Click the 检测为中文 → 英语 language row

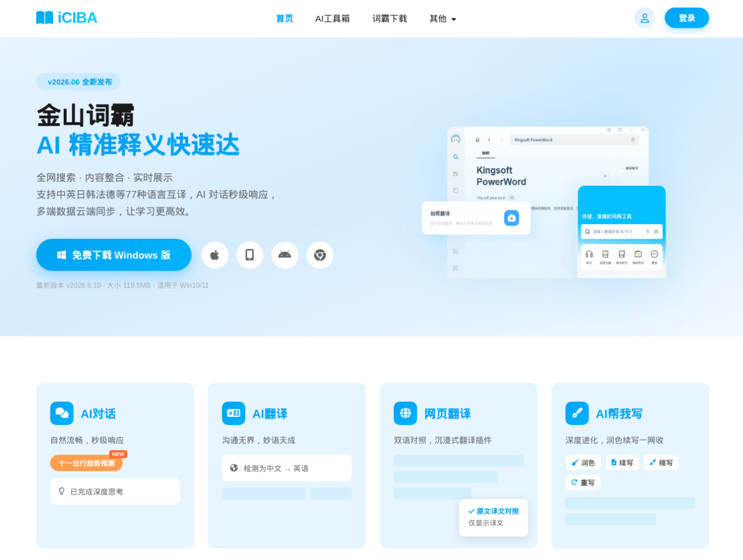coord(287,468)
